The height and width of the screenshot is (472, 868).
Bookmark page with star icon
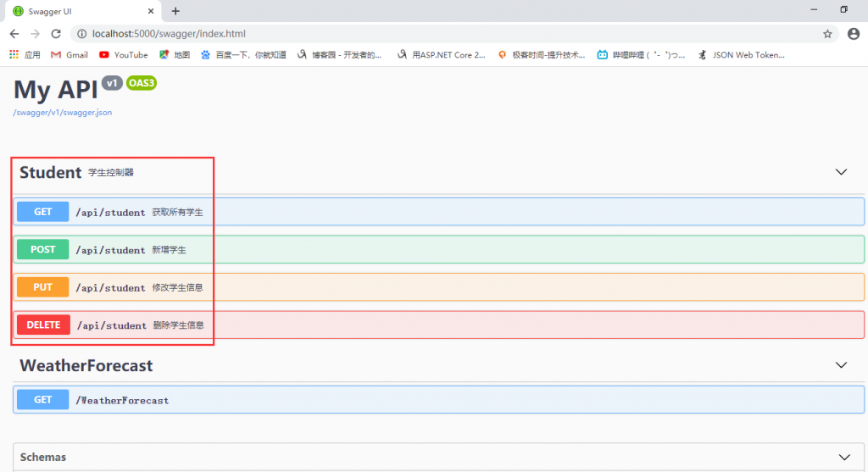pyautogui.click(x=827, y=34)
